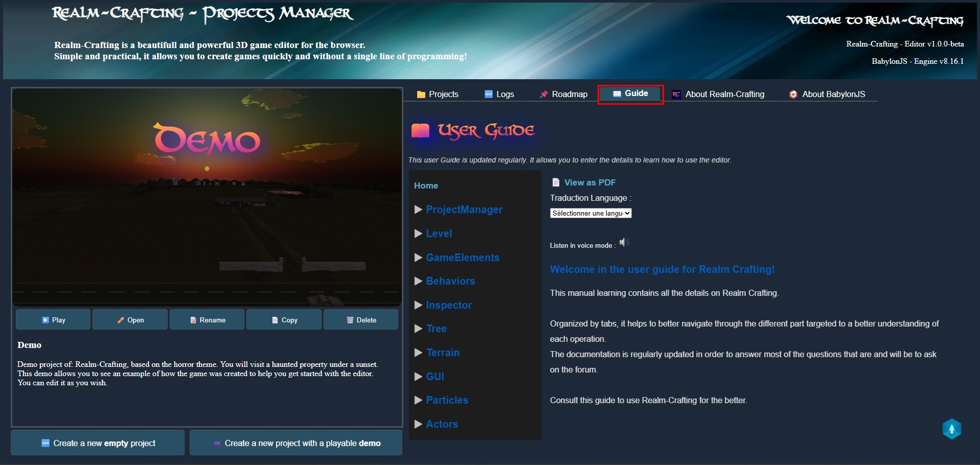The image size is (980, 465).
Task: Click the speaker icon for voice mode
Action: 624,242
